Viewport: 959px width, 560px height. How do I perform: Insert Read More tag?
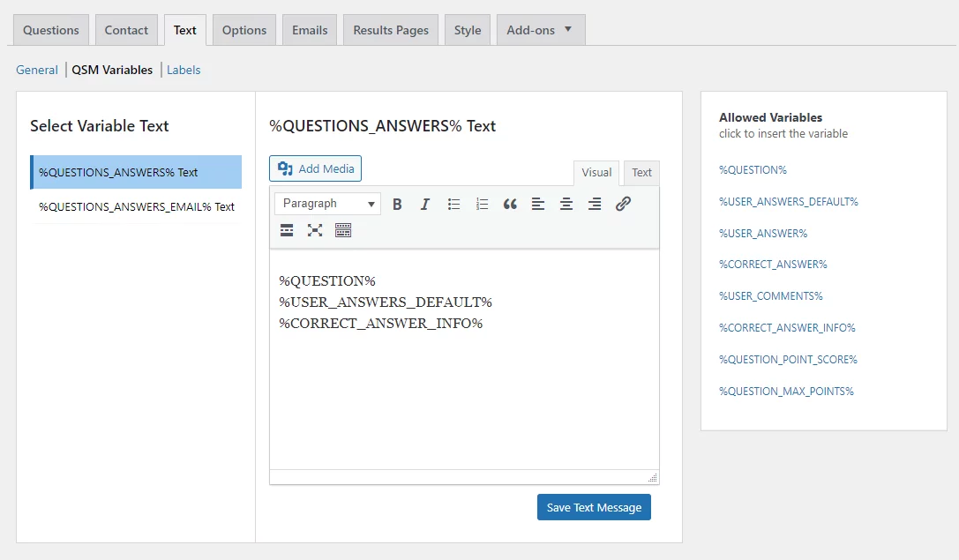[x=287, y=230]
